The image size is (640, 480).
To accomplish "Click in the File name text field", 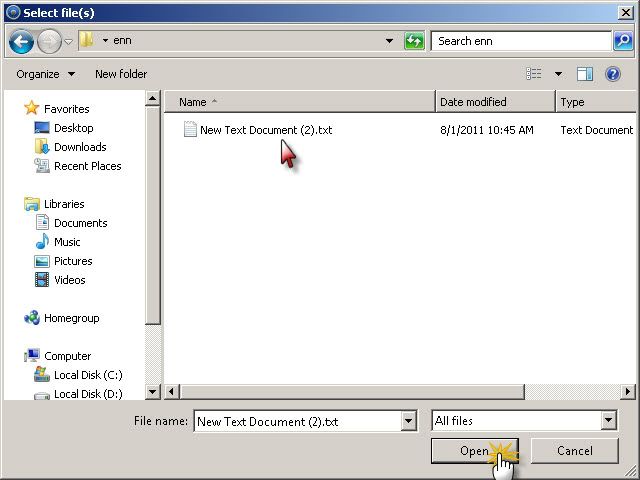I will tap(297, 421).
